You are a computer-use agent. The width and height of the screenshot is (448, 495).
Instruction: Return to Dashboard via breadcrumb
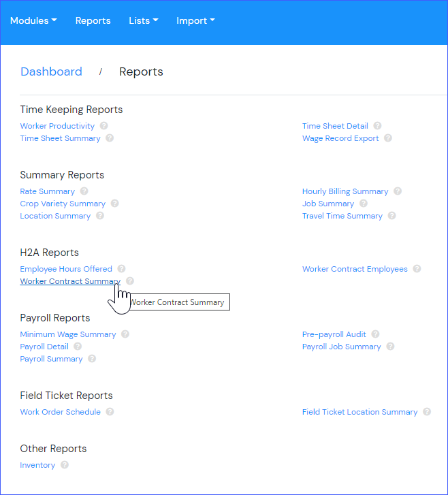click(51, 71)
